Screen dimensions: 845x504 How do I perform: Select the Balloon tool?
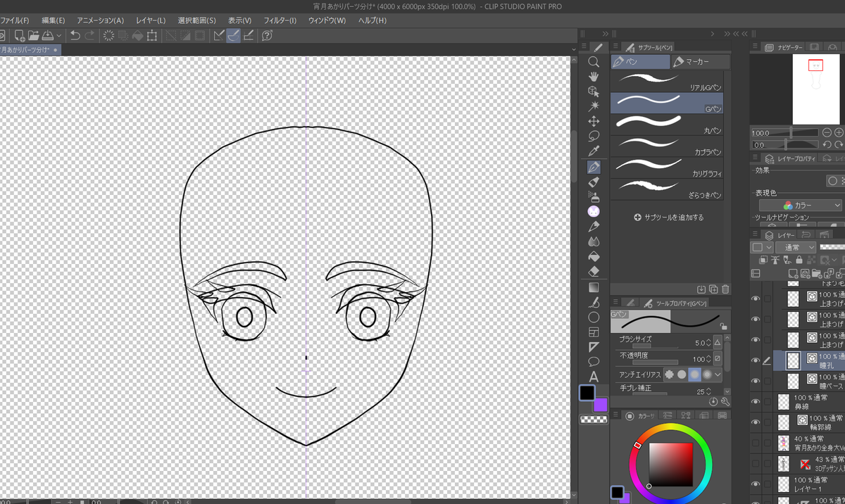click(x=594, y=361)
